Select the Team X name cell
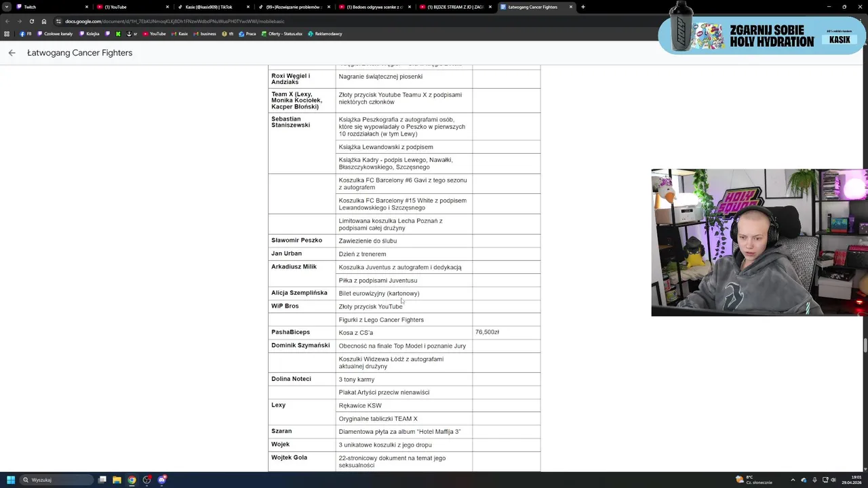This screenshot has height=488, width=868. click(x=302, y=100)
